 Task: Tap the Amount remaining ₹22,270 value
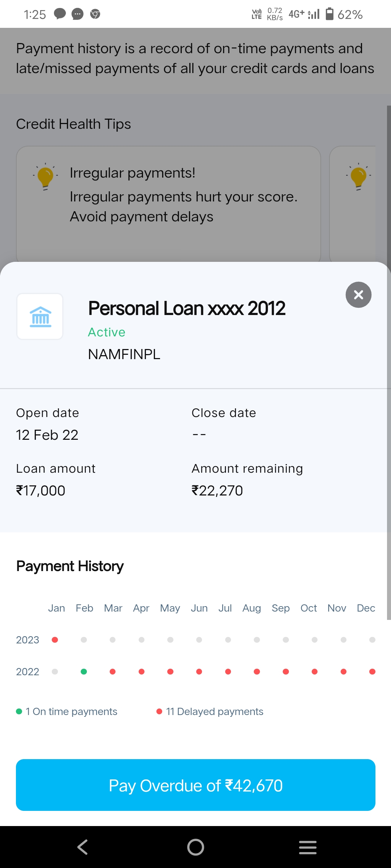click(x=217, y=491)
